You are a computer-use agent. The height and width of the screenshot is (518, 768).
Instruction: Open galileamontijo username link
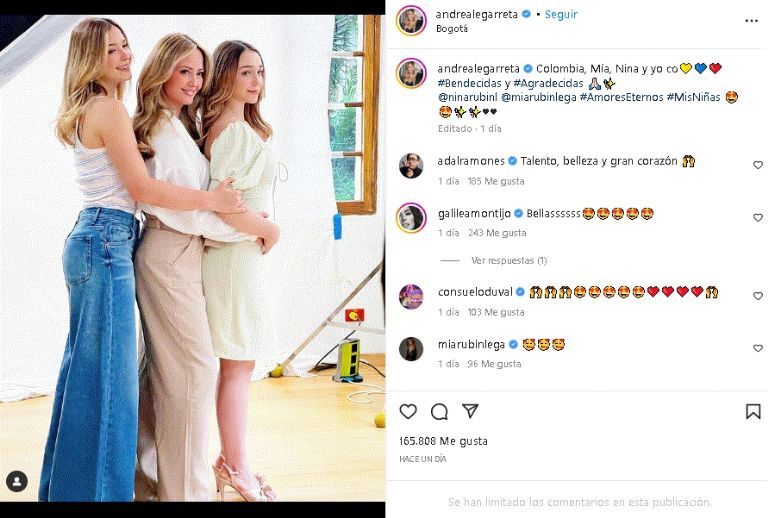[476, 213]
